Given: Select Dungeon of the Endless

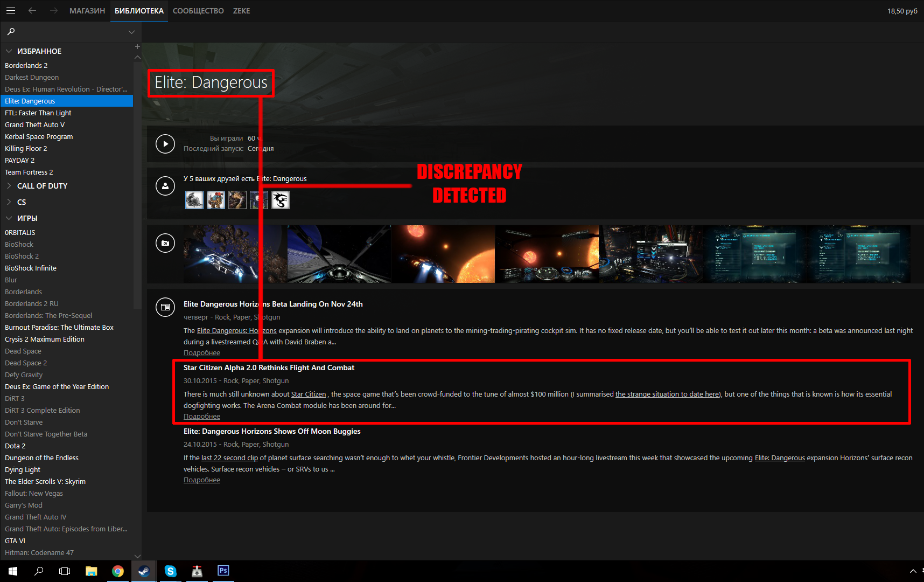Looking at the screenshot, I should [x=66, y=458].
